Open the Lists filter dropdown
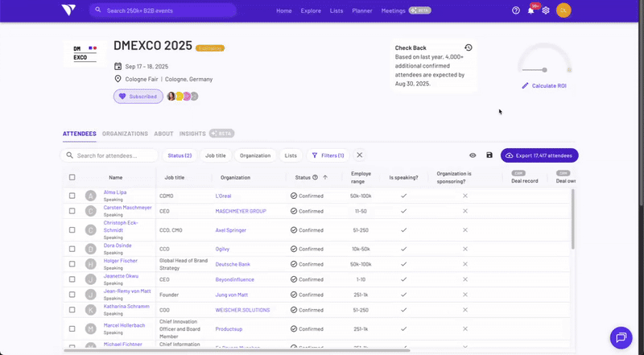 tap(291, 155)
